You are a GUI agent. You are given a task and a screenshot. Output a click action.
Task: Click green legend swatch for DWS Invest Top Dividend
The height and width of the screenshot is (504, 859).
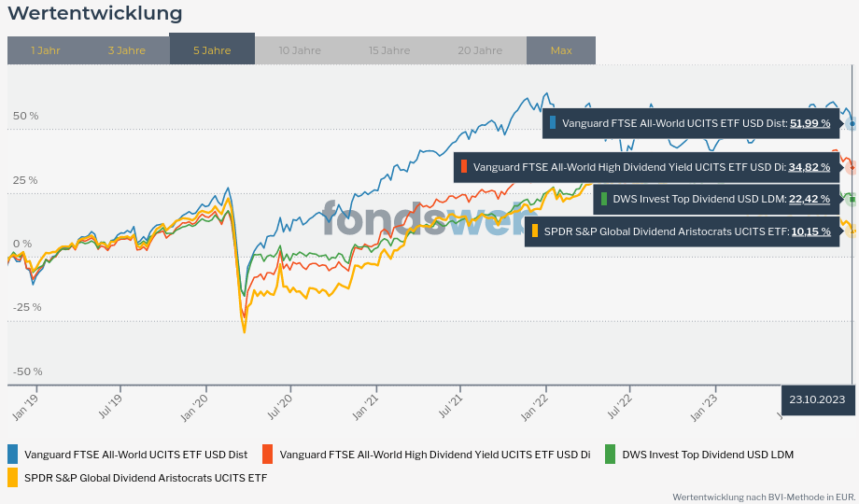click(610, 455)
